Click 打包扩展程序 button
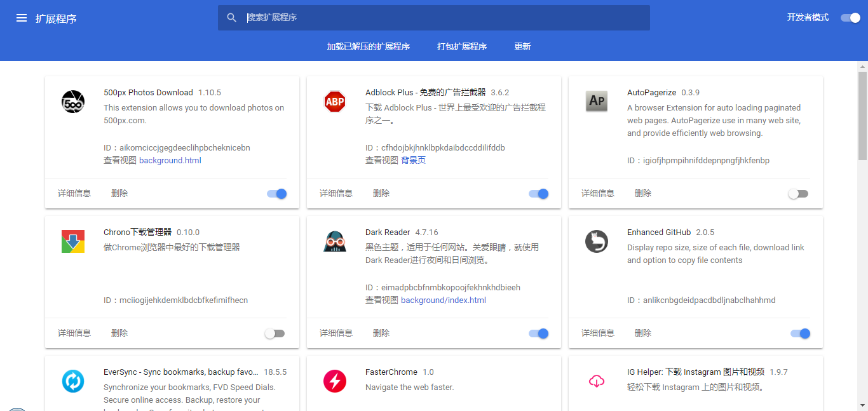The image size is (868, 411). coord(462,46)
